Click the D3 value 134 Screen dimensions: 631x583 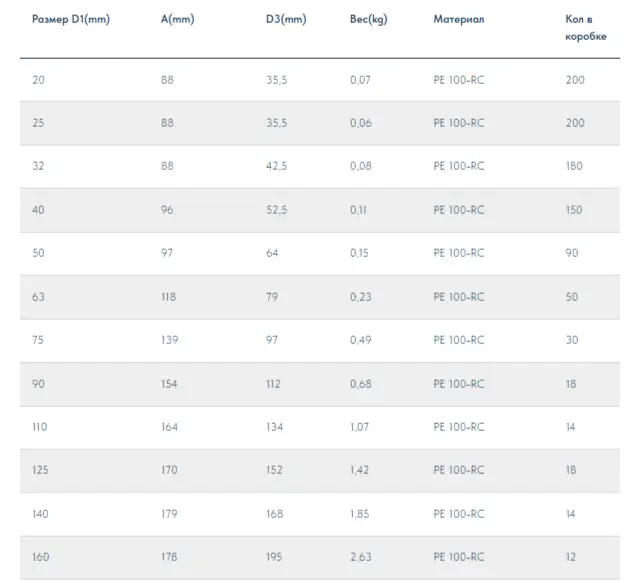274,427
